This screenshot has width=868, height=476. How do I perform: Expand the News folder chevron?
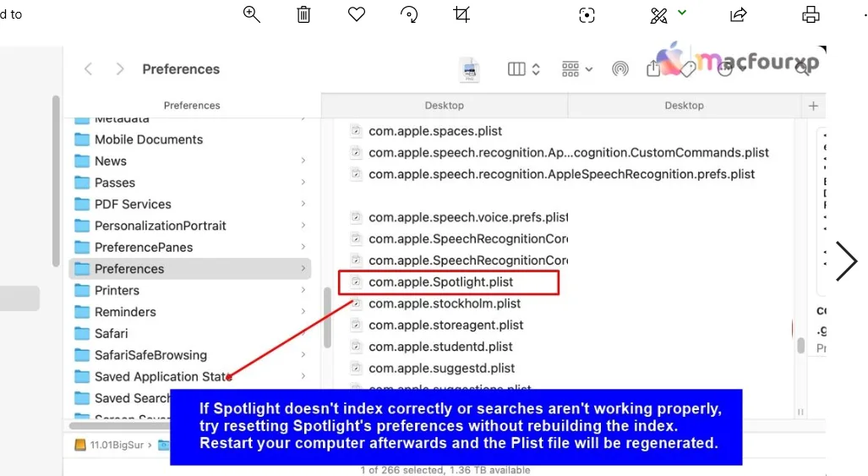pyautogui.click(x=303, y=161)
